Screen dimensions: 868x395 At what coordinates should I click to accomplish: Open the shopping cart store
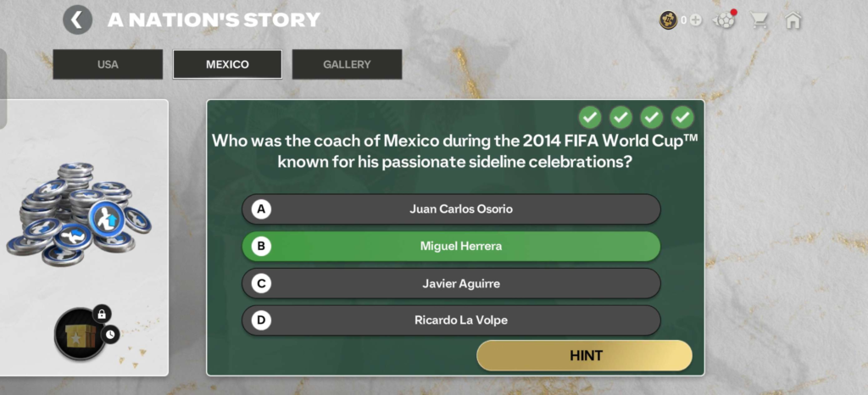(x=759, y=20)
